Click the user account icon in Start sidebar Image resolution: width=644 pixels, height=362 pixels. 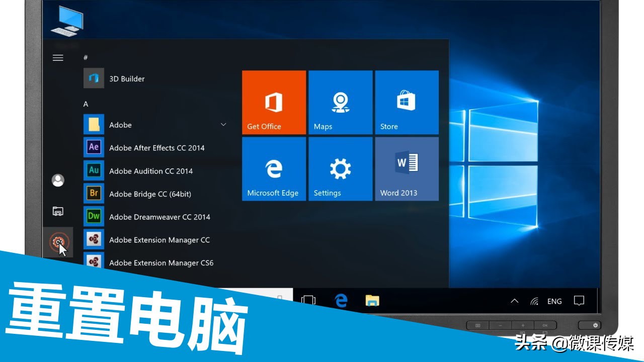tap(58, 180)
